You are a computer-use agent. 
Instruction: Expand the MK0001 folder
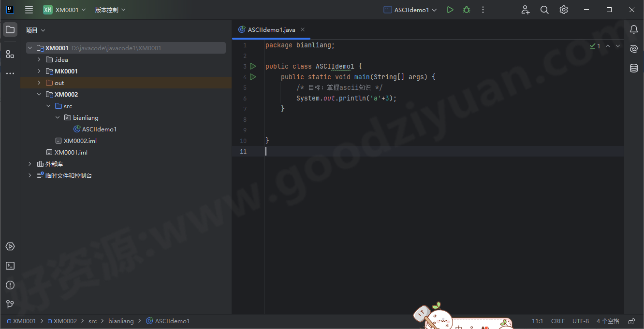click(39, 71)
